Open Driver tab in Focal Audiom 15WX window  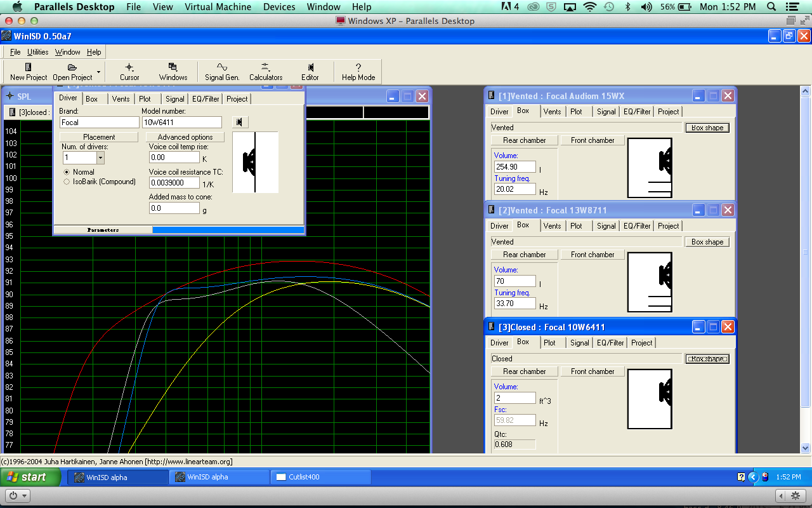pos(499,111)
